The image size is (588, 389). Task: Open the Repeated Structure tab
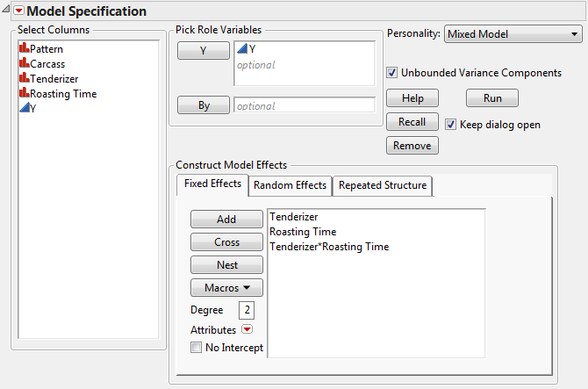tap(383, 185)
